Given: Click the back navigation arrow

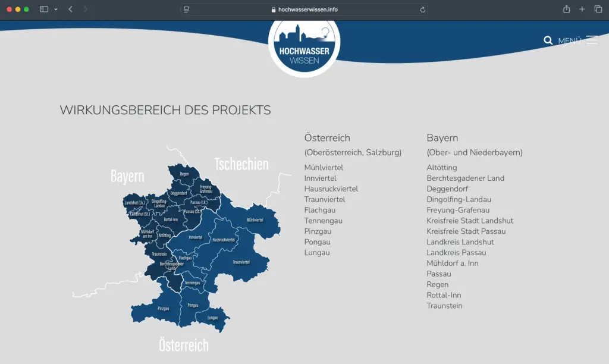Looking at the screenshot, I should click(x=71, y=9).
